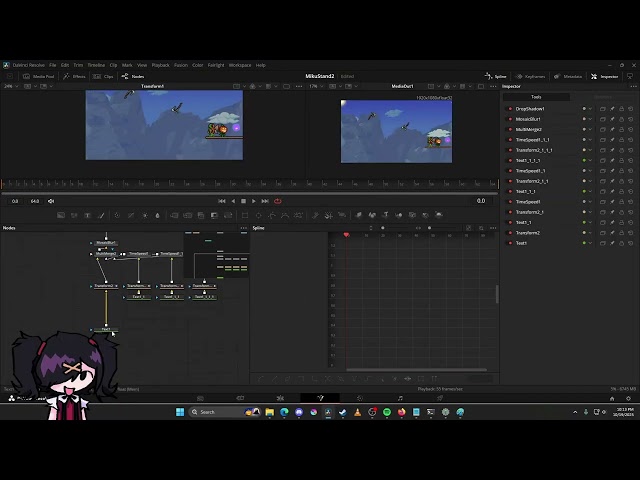
Task: Toggle the Media Pool panel
Action: coord(39,76)
